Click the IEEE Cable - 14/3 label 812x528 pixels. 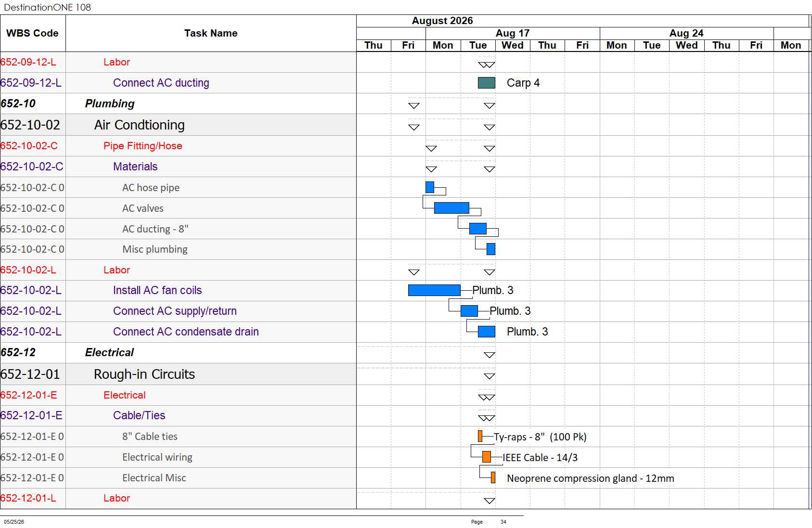(x=540, y=458)
